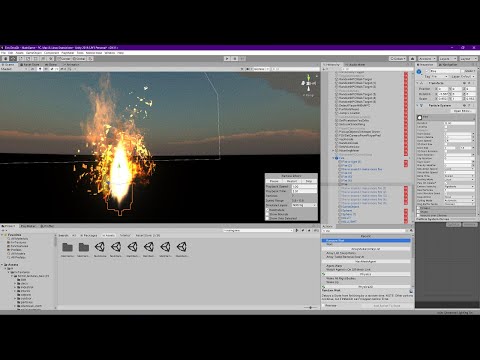Switch to the Navigation tab
Image resolution: width=480 pixels, height=360 pixels.
[448, 65]
